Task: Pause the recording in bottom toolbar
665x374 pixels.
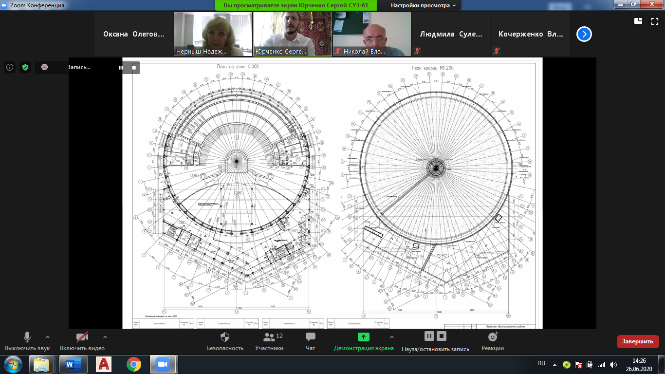Action: pyautogui.click(x=429, y=336)
